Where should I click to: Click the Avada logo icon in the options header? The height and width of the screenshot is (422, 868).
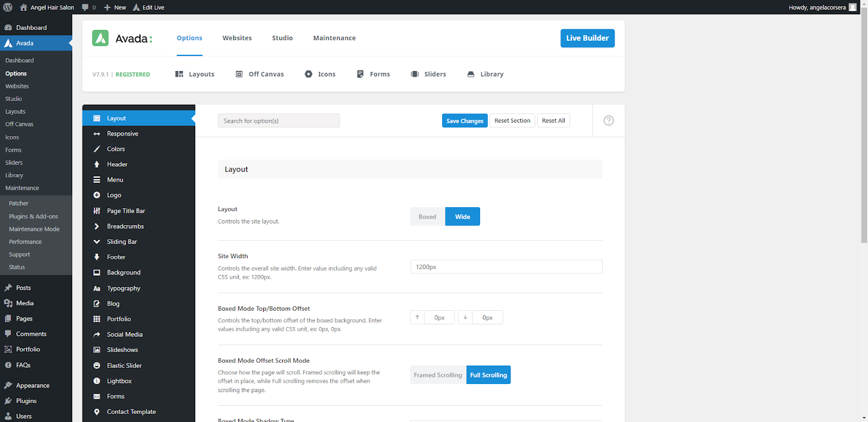[100, 38]
